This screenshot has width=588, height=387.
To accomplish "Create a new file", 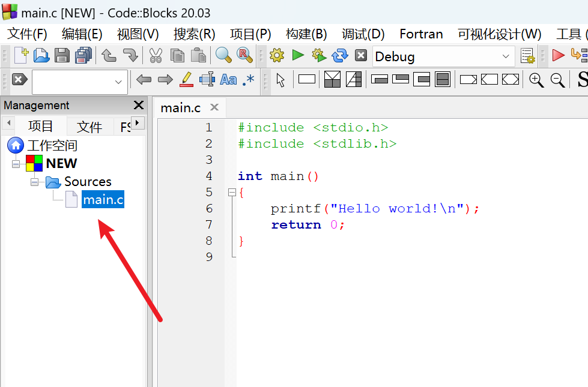I will [x=20, y=55].
